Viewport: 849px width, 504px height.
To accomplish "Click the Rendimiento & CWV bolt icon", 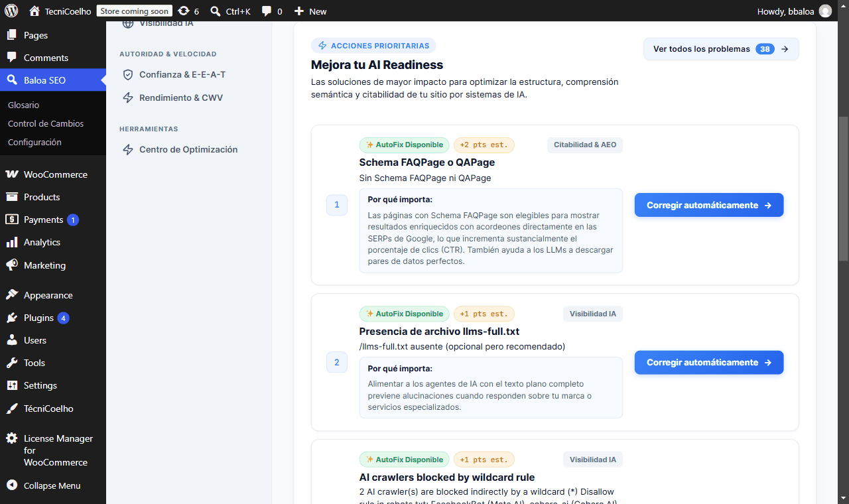I will point(128,97).
